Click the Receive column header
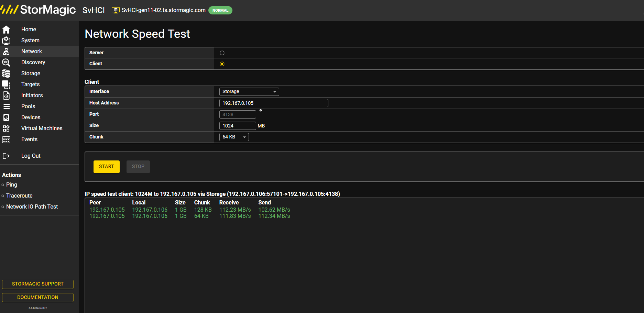644x313 pixels. click(229, 203)
